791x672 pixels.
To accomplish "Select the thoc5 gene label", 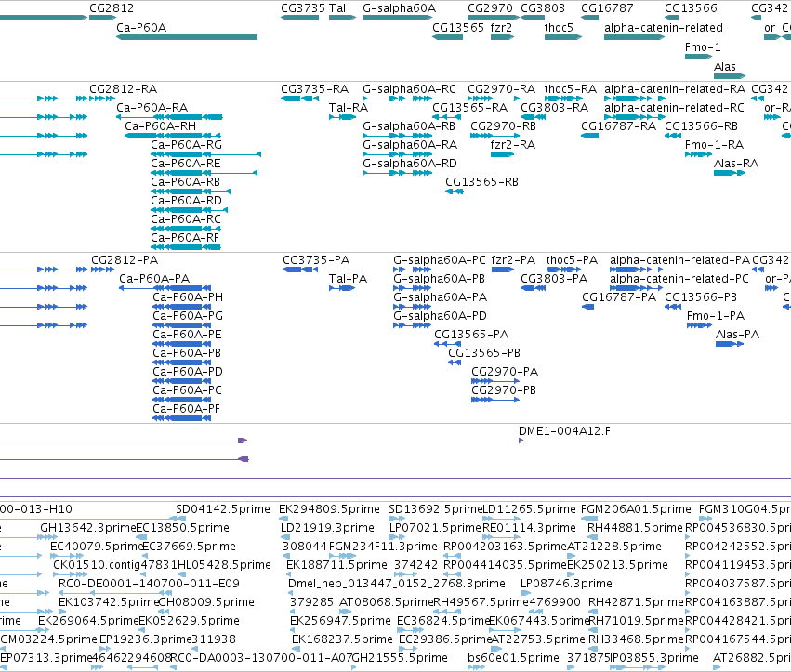I will tap(559, 28).
